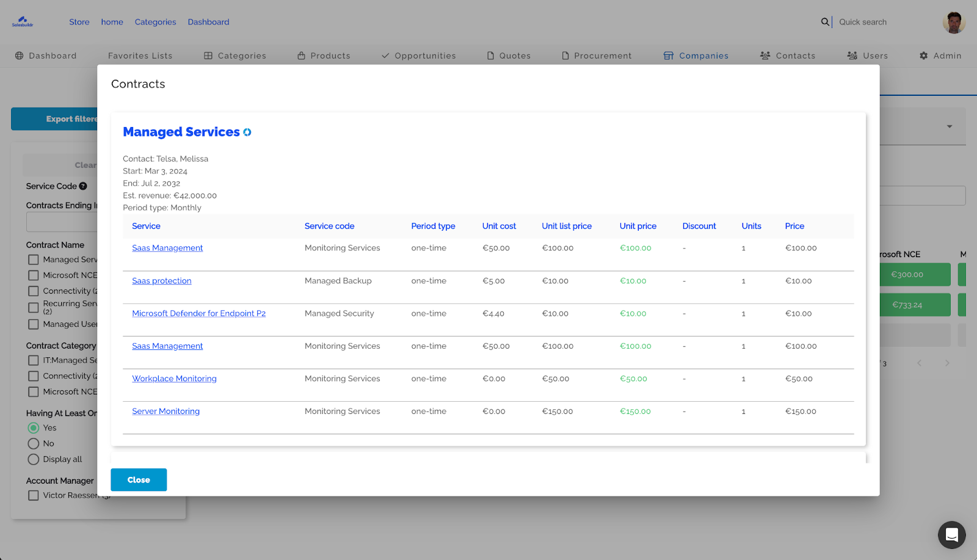Click the Dashboard globe icon
Image resolution: width=977 pixels, height=560 pixels.
(20, 56)
